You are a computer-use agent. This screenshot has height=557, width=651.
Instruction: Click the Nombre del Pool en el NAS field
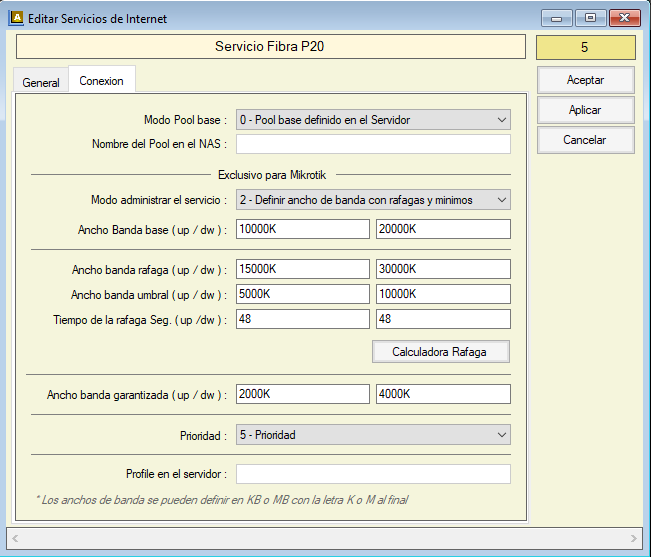click(x=373, y=144)
